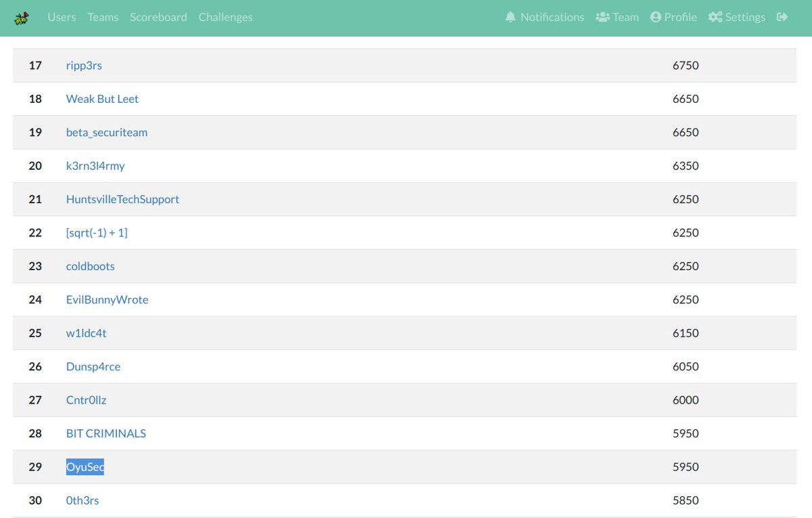Open the Scoreboard page

(x=158, y=17)
